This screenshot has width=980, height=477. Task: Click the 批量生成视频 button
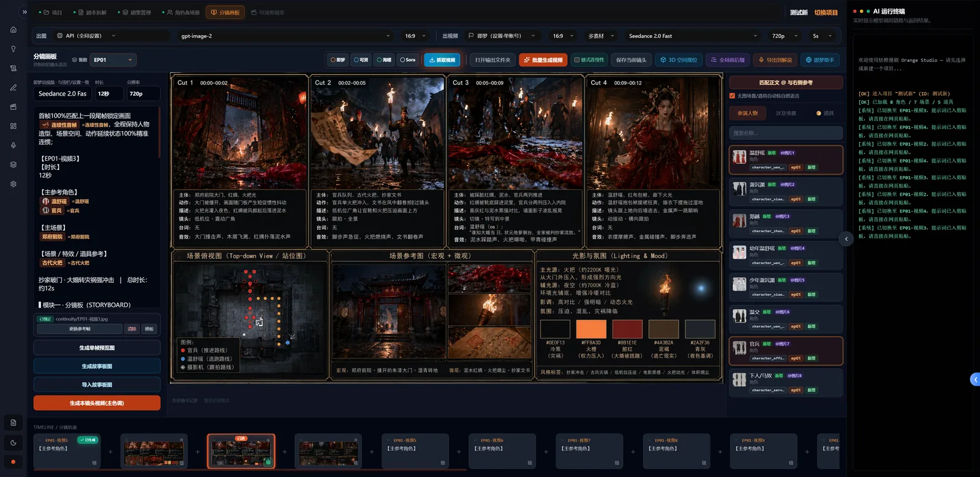pos(543,60)
